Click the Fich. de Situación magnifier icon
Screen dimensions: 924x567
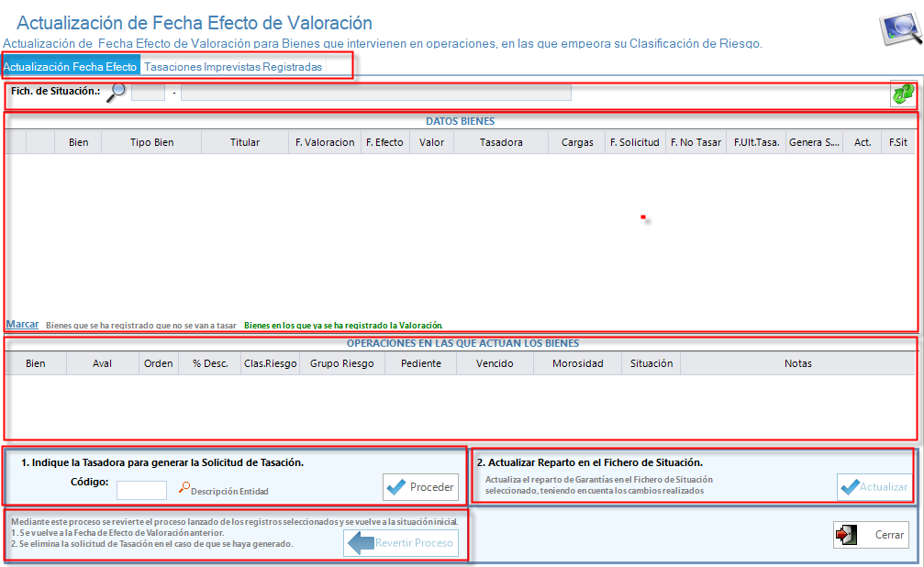coord(117,92)
